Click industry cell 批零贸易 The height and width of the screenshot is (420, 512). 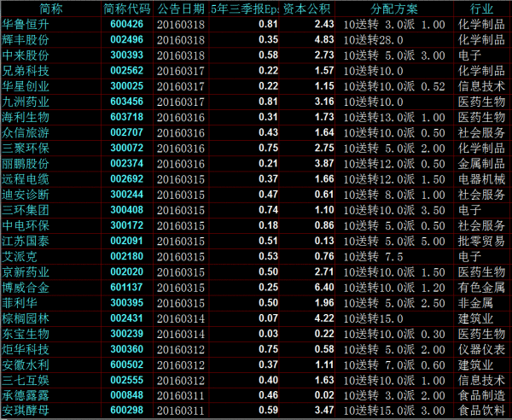coord(481,241)
